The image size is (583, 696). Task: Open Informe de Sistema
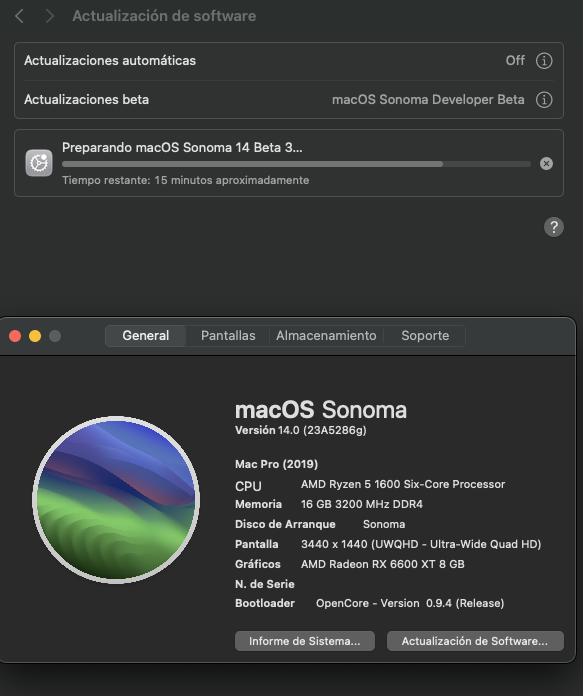tap(305, 641)
